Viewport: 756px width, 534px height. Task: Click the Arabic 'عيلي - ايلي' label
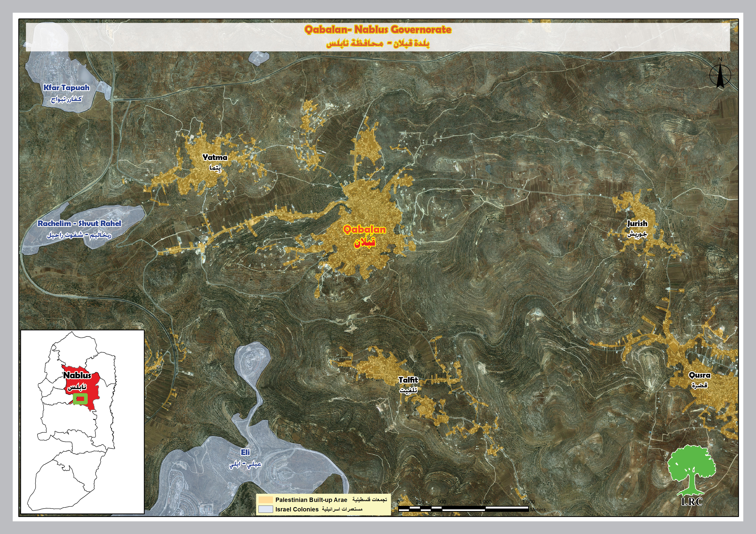(x=245, y=464)
